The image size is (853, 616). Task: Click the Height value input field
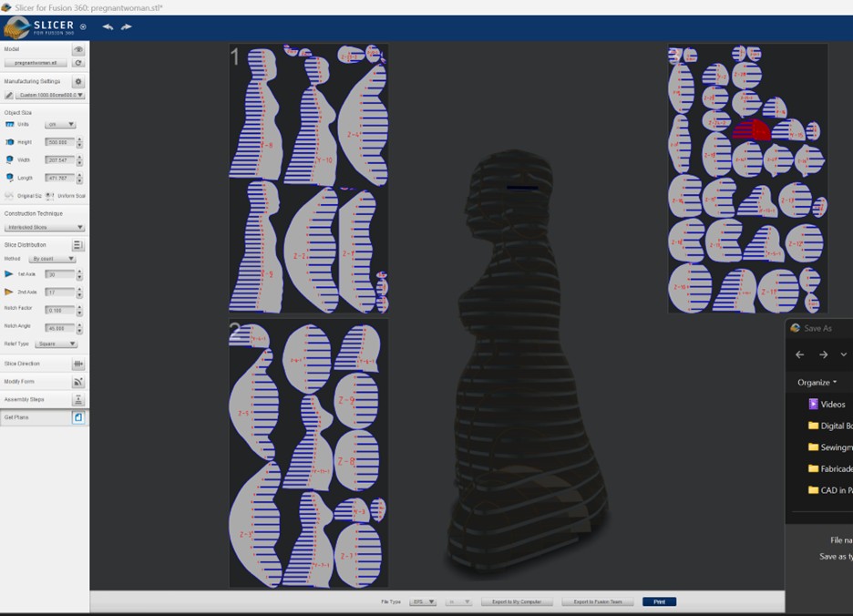[59, 142]
